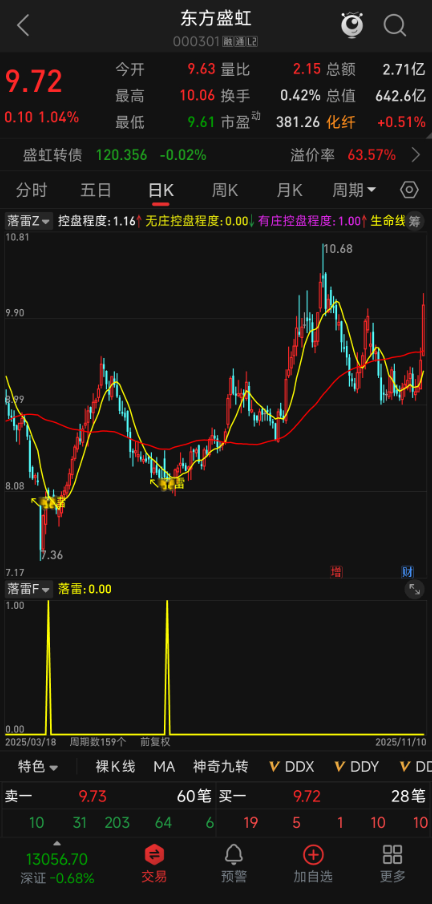Tap stock code 000301
This screenshot has width=432, height=904.
pyautogui.click(x=196, y=42)
